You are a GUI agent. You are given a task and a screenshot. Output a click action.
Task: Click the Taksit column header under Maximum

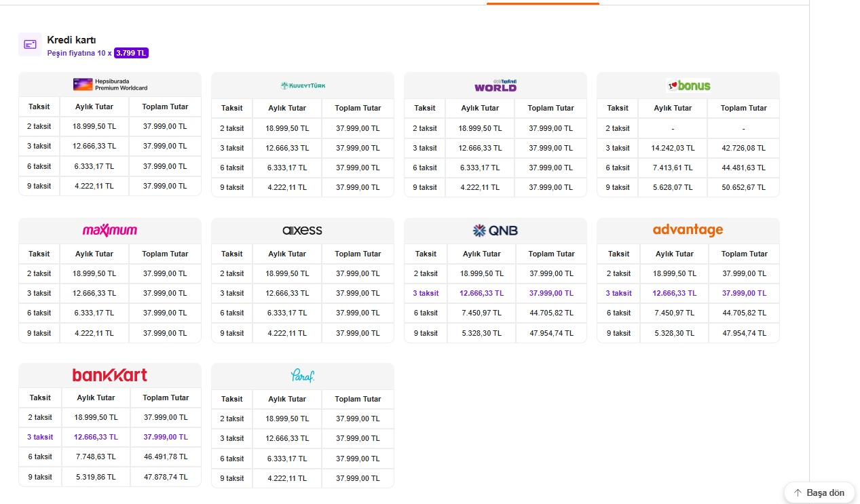(x=39, y=254)
